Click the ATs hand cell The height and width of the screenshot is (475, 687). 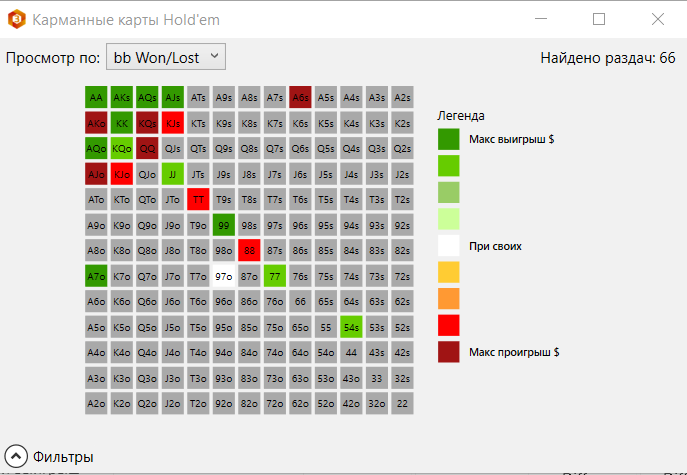[198, 97]
